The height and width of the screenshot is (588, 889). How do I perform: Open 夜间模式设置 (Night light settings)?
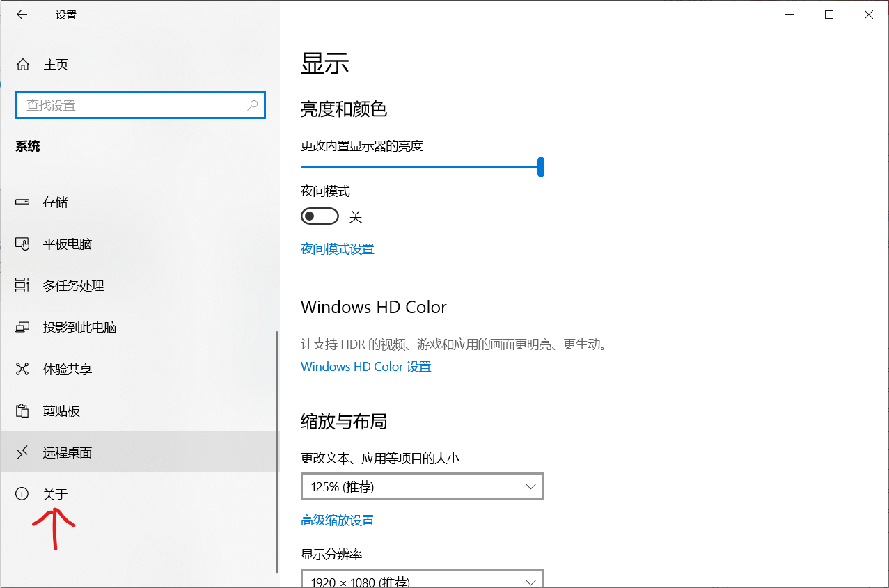coord(337,248)
